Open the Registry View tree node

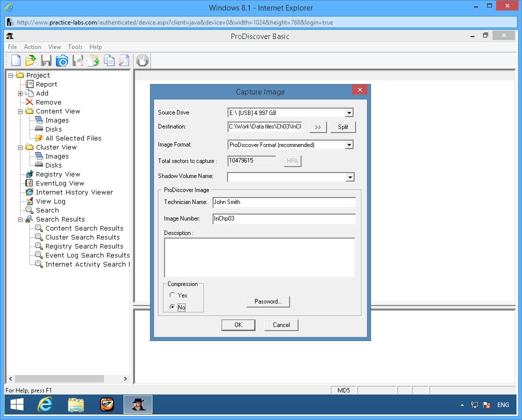click(57, 174)
